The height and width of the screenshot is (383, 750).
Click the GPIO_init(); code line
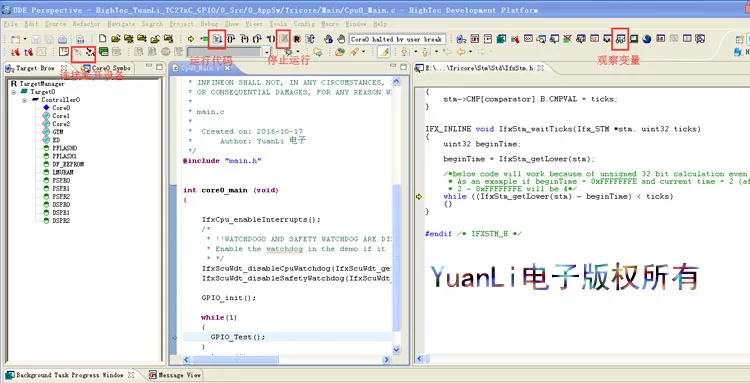(229, 298)
